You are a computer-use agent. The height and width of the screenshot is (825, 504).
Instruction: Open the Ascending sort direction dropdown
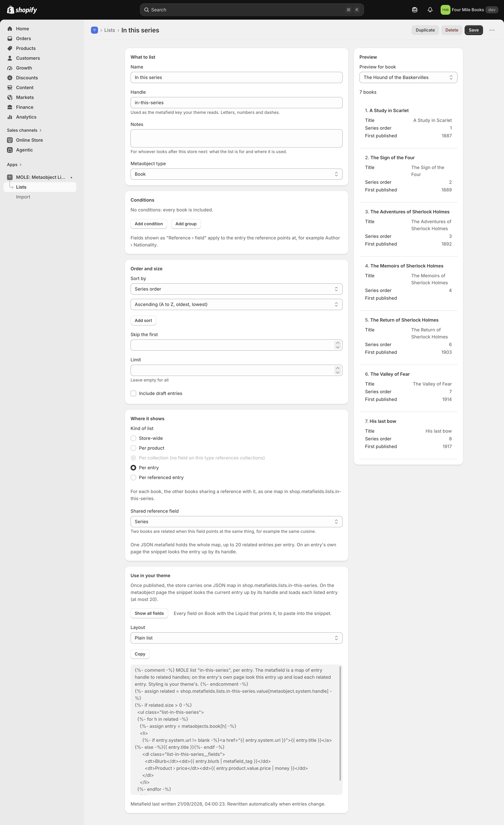[236, 304]
